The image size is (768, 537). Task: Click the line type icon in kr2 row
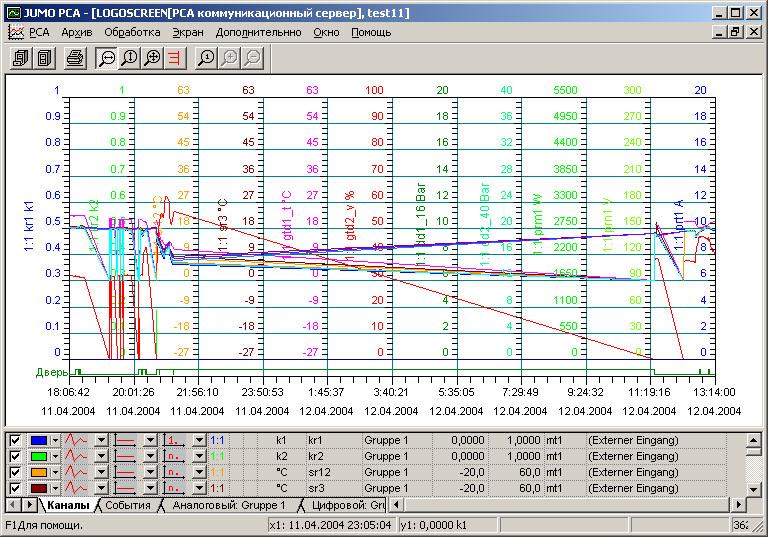coord(125,456)
